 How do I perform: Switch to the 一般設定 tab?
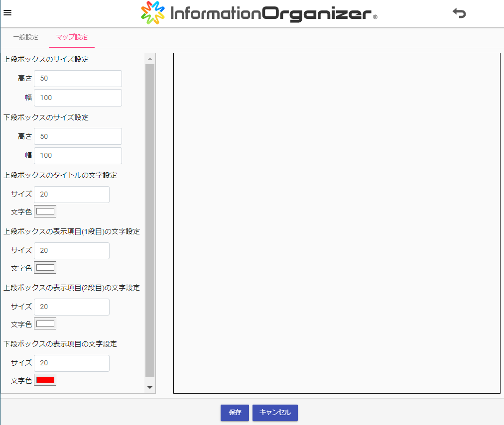[25, 37]
